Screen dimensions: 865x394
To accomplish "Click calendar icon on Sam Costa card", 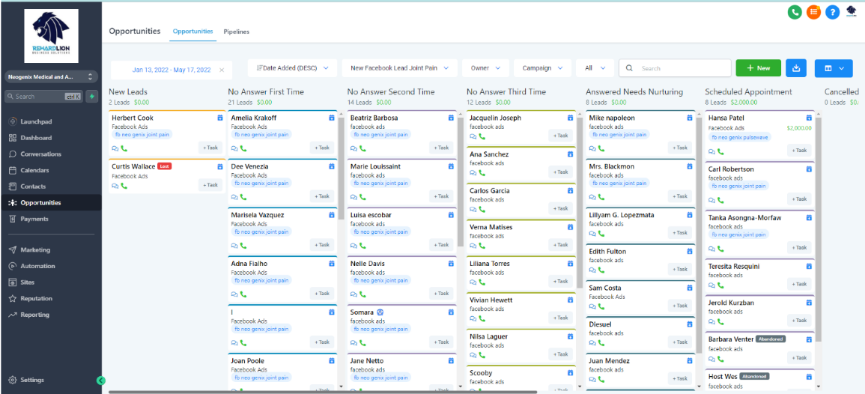I will (690, 288).
